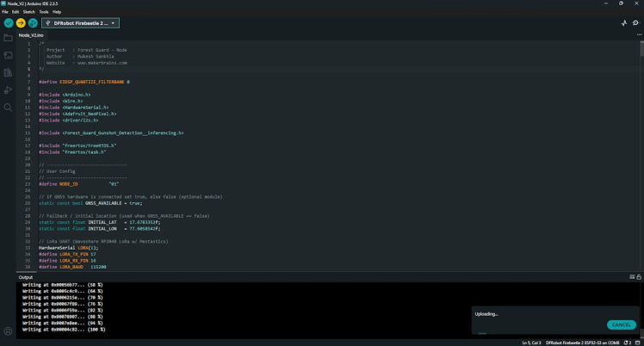The width and height of the screenshot is (644, 346).
Task: Click the 'Uploading...' notification text
Action: click(x=486, y=314)
